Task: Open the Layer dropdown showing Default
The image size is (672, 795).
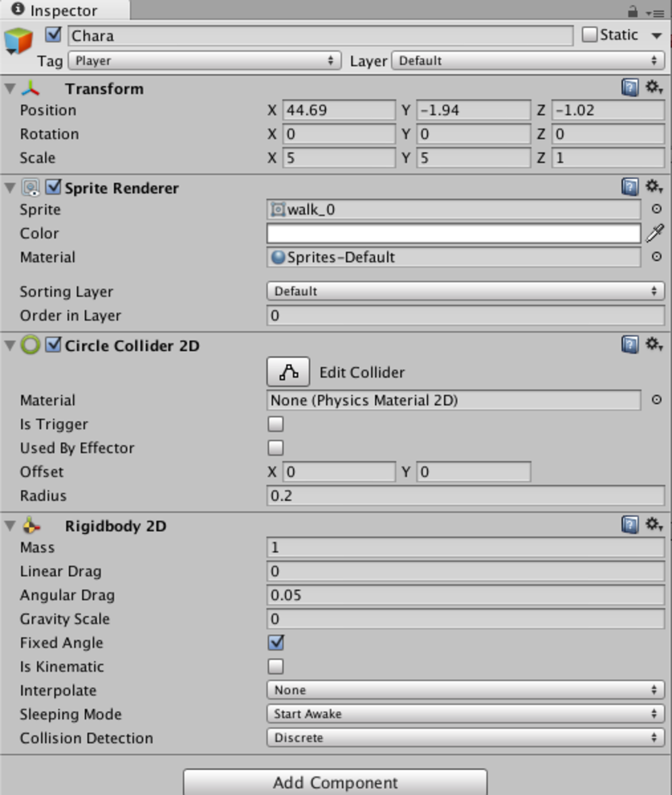Action: 528,60
